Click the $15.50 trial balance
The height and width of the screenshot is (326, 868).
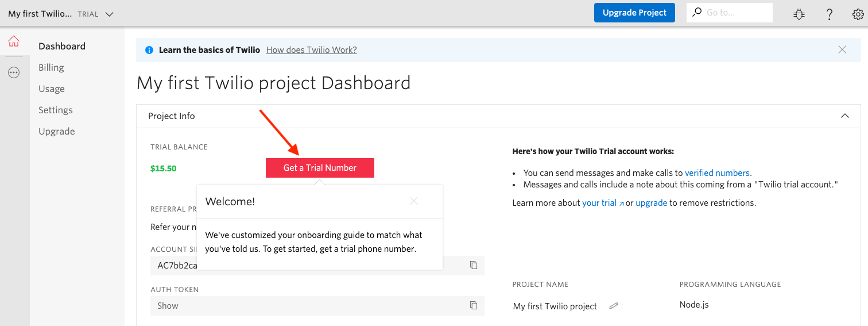(163, 168)
